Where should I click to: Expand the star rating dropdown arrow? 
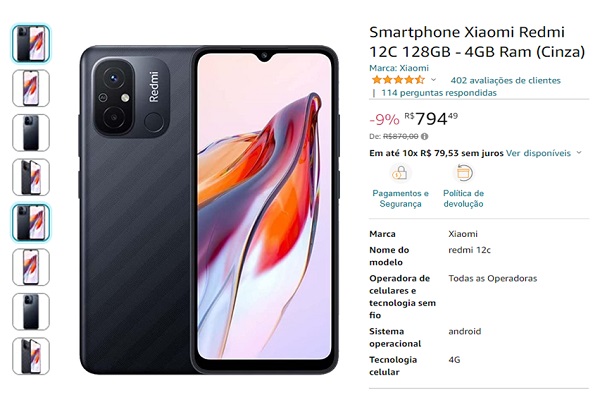(x=433, y=80)
